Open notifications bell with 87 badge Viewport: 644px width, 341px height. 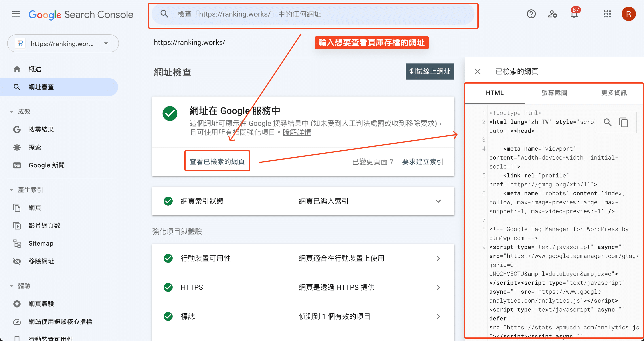[x=574, y=14]
